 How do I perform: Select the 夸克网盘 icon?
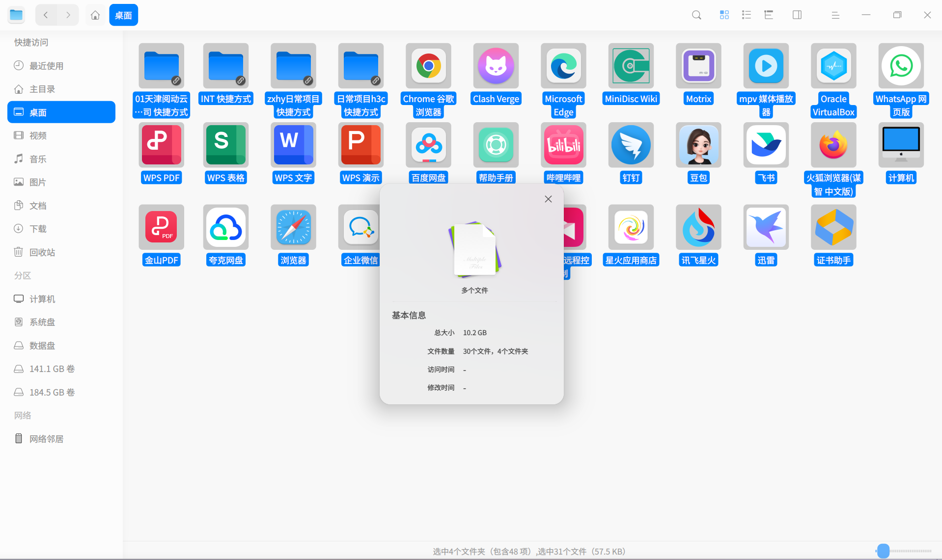[226, 227]
